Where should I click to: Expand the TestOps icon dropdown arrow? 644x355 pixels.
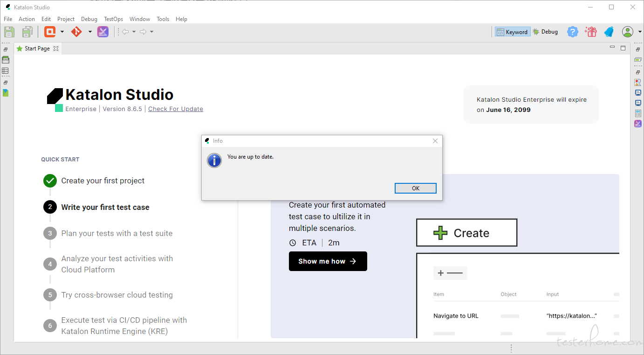[62, 32]
